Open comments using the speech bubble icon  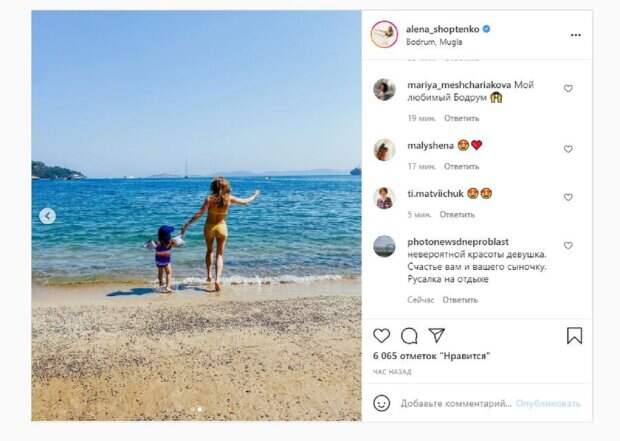click(409, 336)
